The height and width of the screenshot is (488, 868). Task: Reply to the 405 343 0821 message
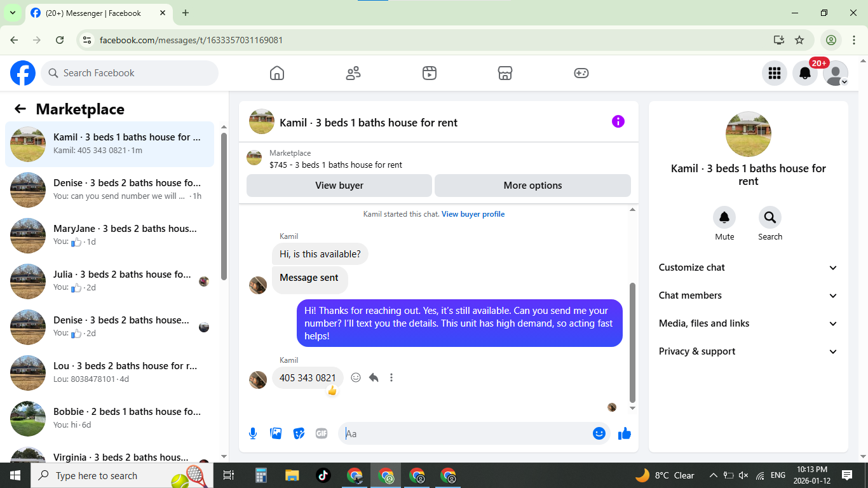coord(374,377)
